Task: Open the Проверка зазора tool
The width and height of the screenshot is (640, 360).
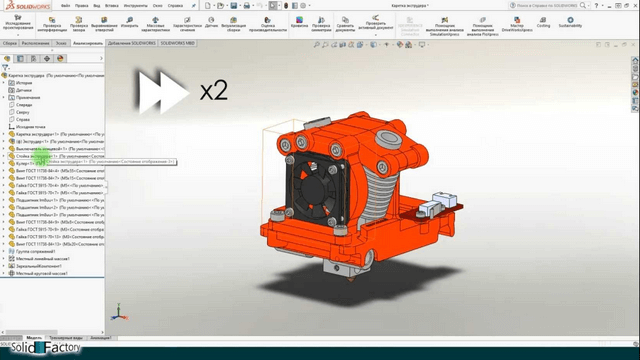Action: (x=79, y=24)
